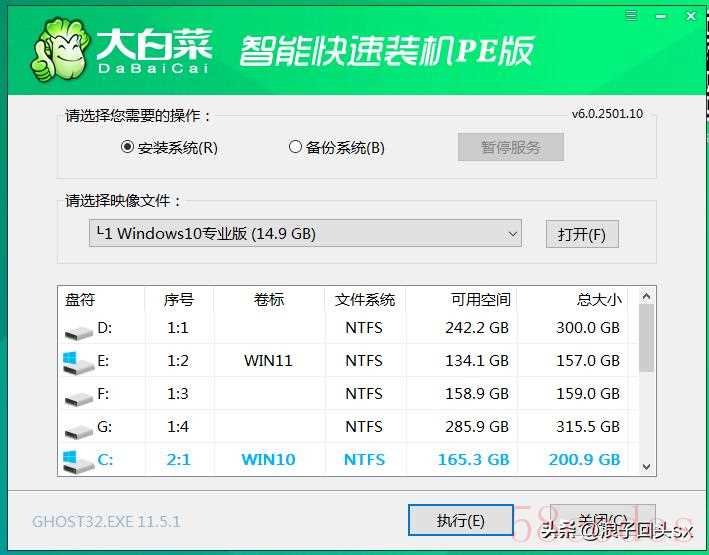Click the DaBaiCai cabbage mascot logo
The height and width of the screenshot is (555, 709).
point(60,49)
